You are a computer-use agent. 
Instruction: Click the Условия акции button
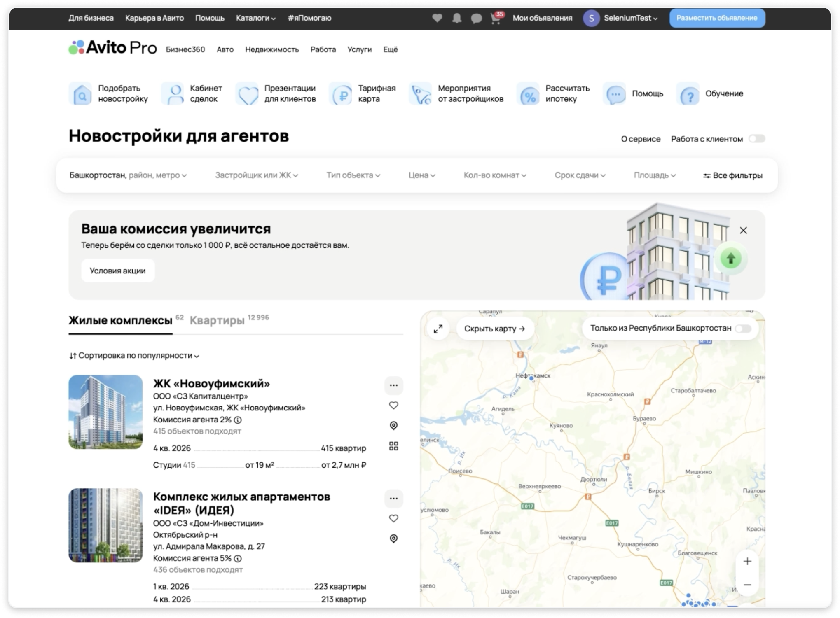[117, 271]
